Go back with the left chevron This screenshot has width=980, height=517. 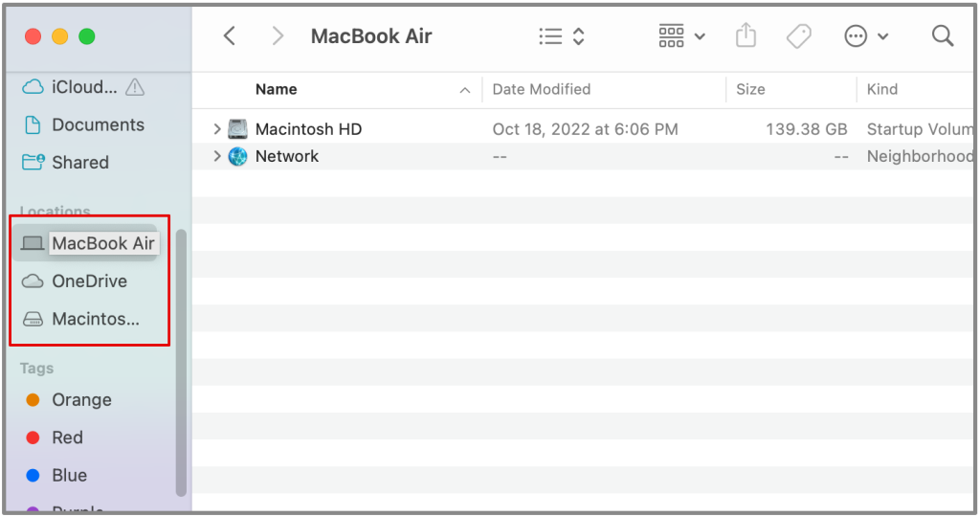[230, 36]
